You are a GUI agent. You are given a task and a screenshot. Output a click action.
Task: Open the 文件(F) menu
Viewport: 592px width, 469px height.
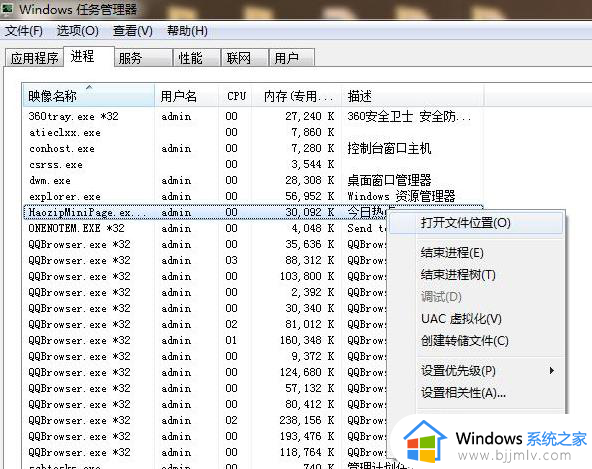click(x=24, y=31)
